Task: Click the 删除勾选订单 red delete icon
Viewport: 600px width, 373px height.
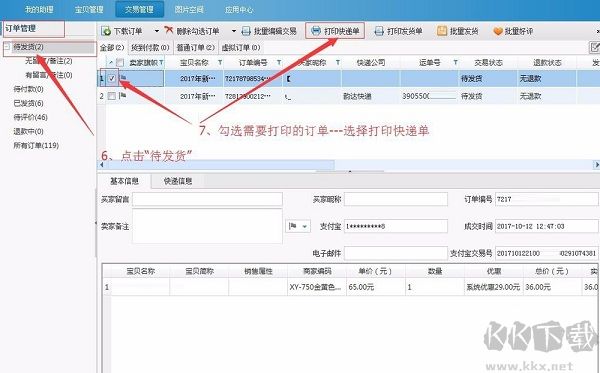Action: coord(169,30)
